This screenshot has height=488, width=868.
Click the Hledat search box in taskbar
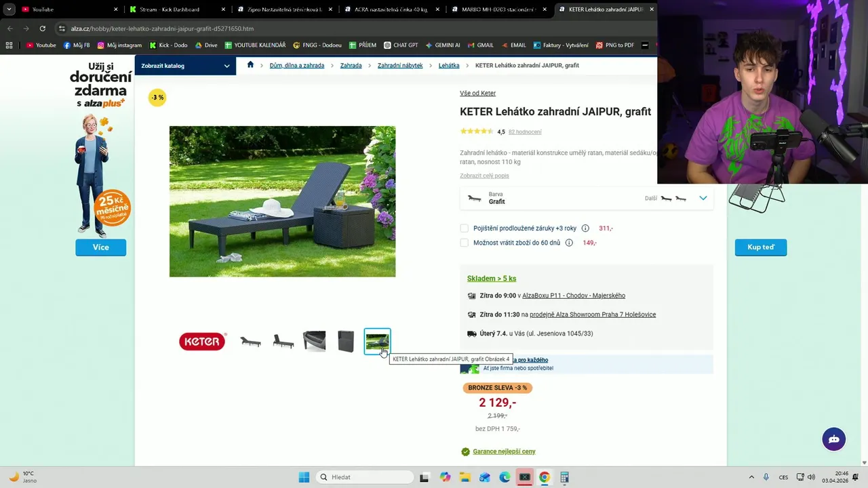pos(365,477)
